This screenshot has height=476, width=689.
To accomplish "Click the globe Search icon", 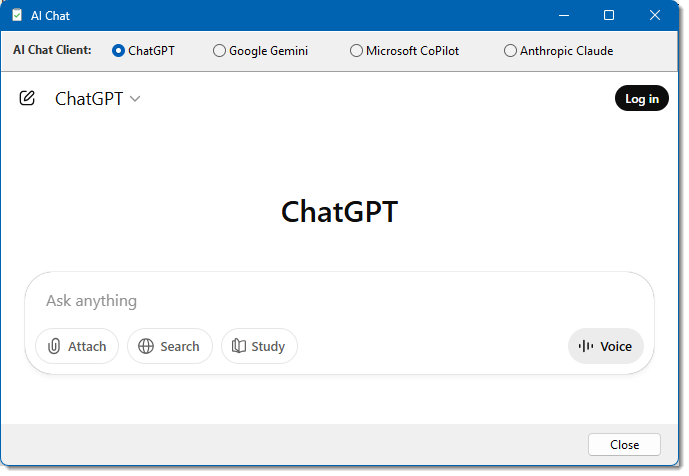I will [146, 346].
